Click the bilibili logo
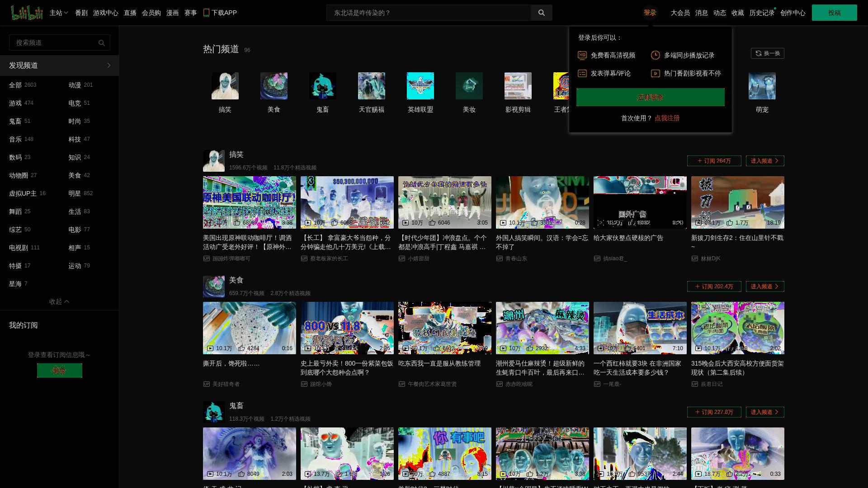 point(27,13)
